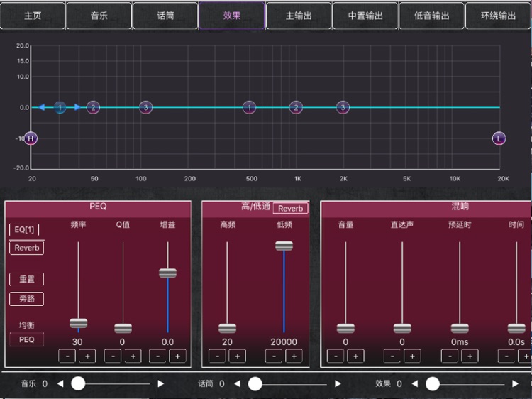
Task: Increase 增益 with the plus button
Action: [x=177, y=356]
